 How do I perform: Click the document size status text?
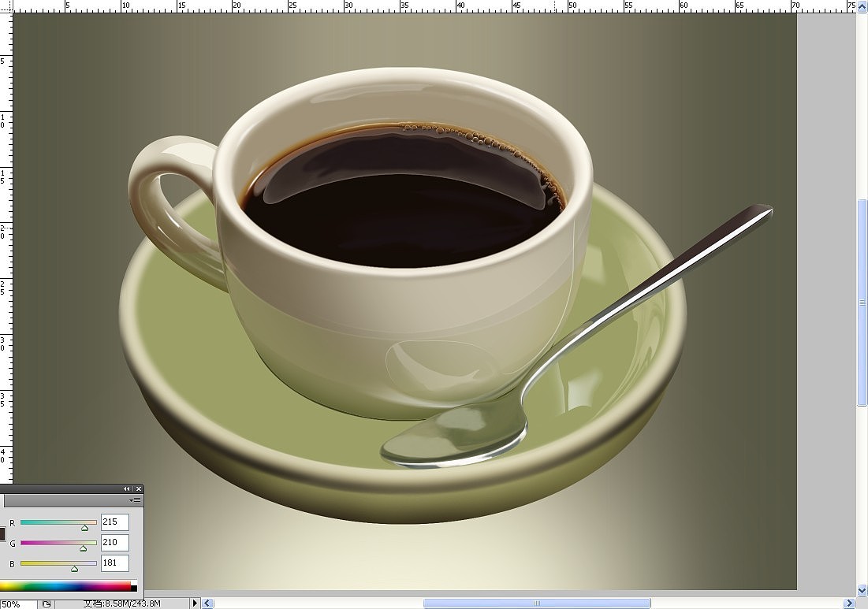click(x=121, y=603)
